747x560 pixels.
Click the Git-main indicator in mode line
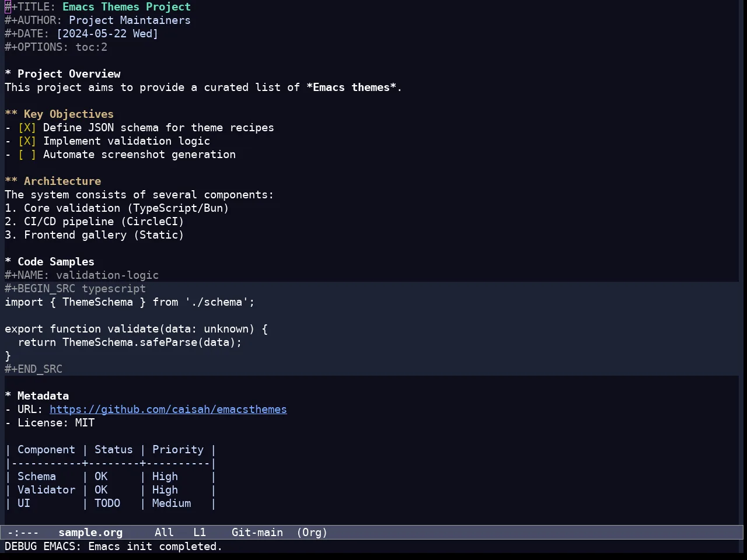tap(257, 533)
